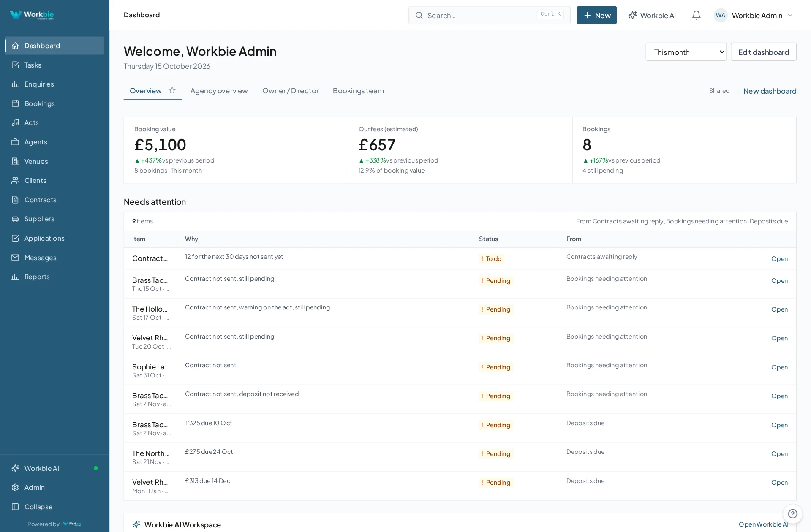Click Open Workbie AI link

pos(763,524)
